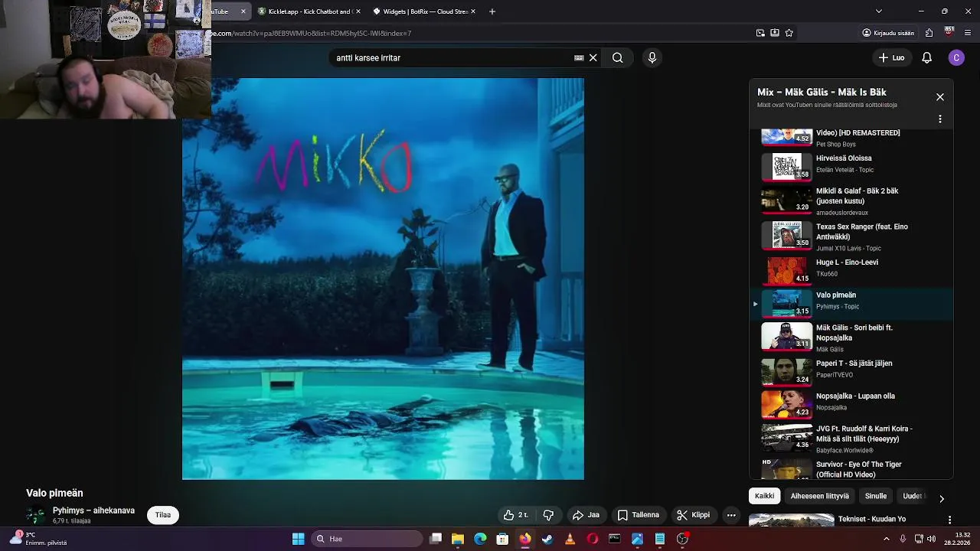Open the Windows Start menu
The height and width of the screenshot is (551, 980).
(298, 539)
